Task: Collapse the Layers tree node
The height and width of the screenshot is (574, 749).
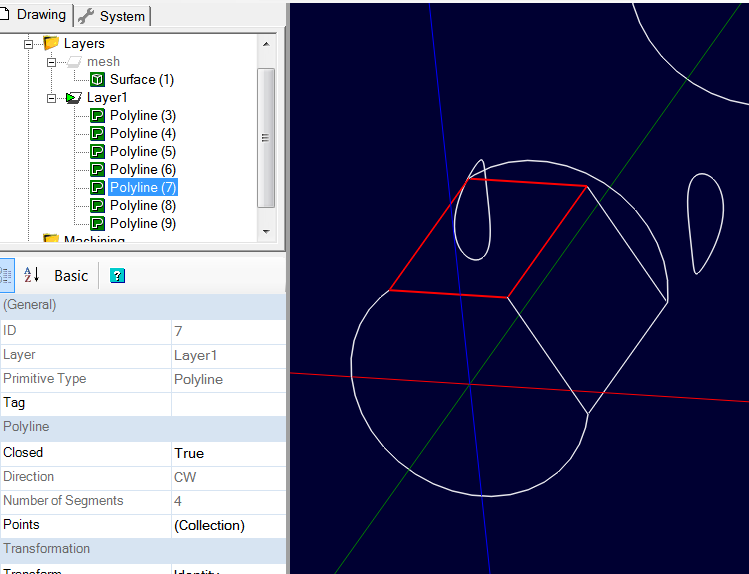Action: tap(29, 44)
